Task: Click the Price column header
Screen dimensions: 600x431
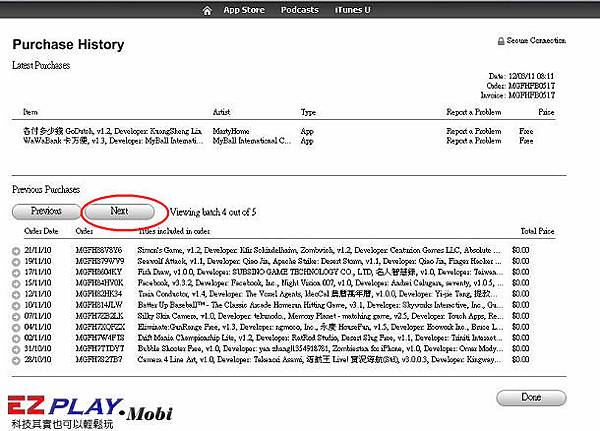Action: (x=546, y=112)
